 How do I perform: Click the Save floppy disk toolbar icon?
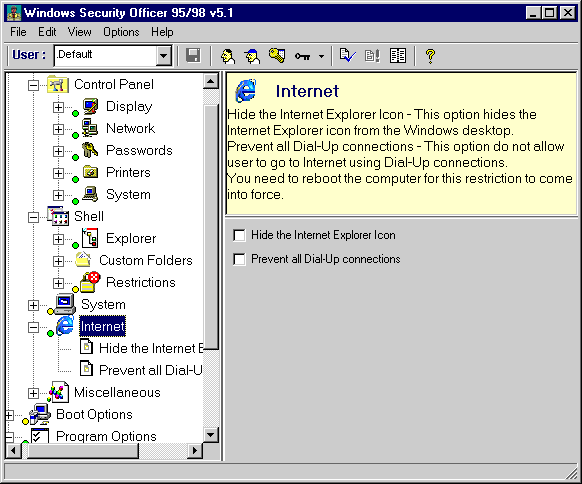point(193,56)
